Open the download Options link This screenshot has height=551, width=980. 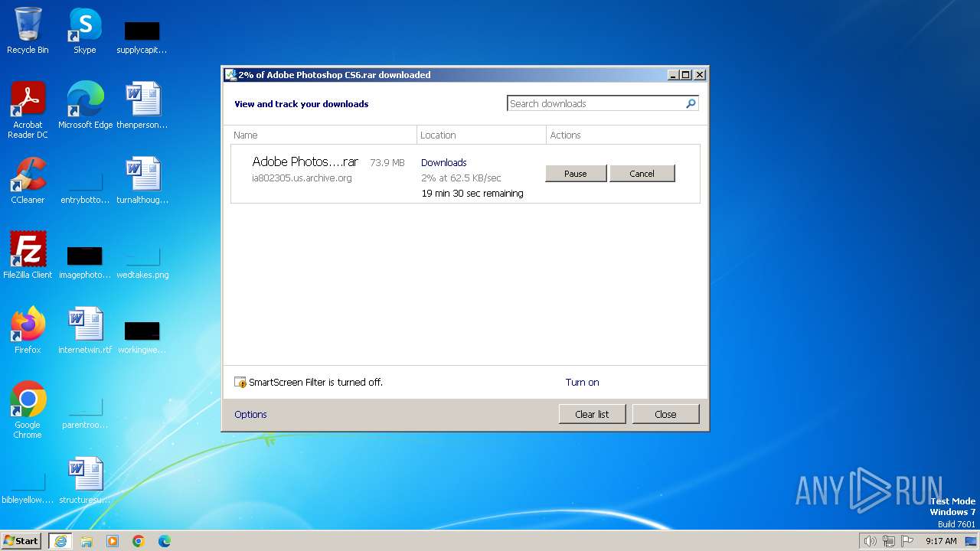[x=250, y=414]
